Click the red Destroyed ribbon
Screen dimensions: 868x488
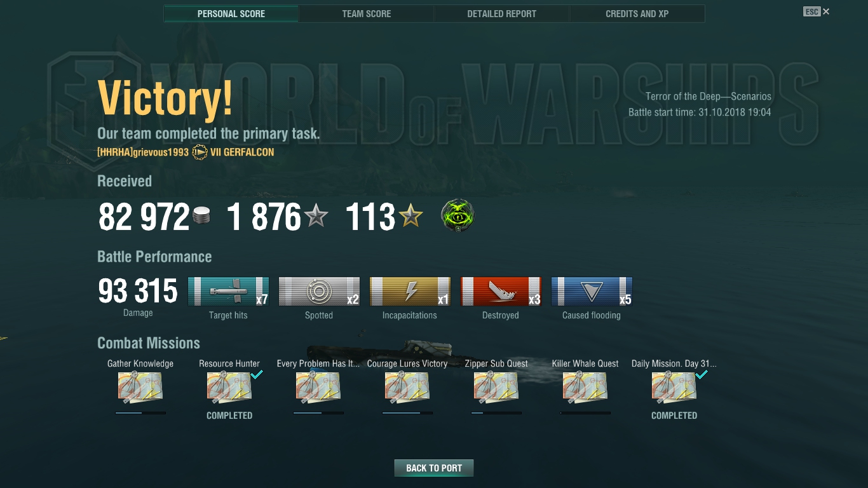(x=501, y=292)
